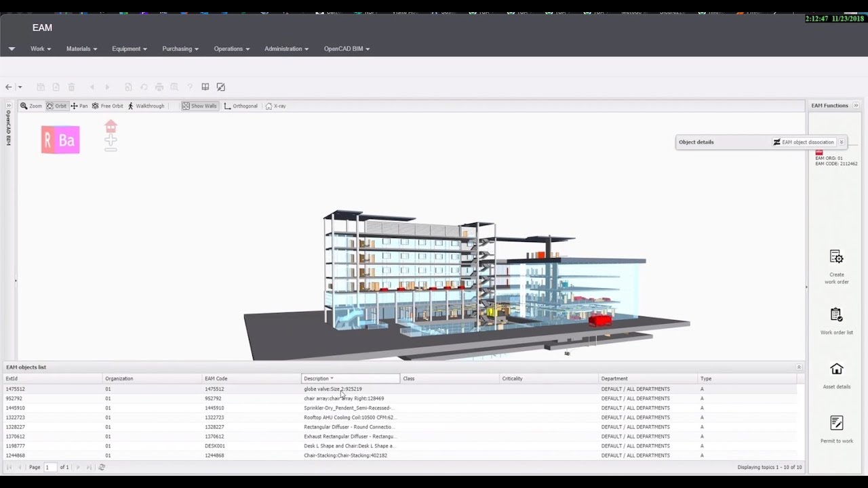
Task: Open Permit to work
Action: (x=837, y=430)
